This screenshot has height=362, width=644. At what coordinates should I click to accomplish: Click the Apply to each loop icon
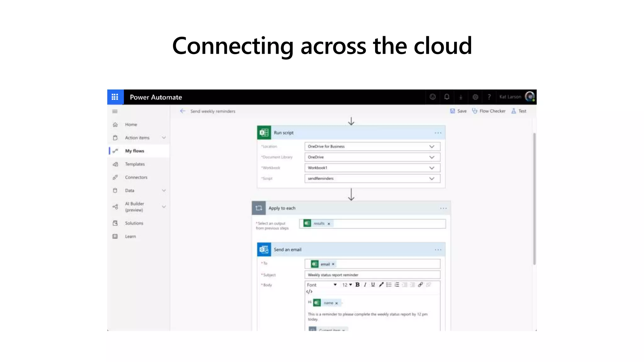point(259,208)
